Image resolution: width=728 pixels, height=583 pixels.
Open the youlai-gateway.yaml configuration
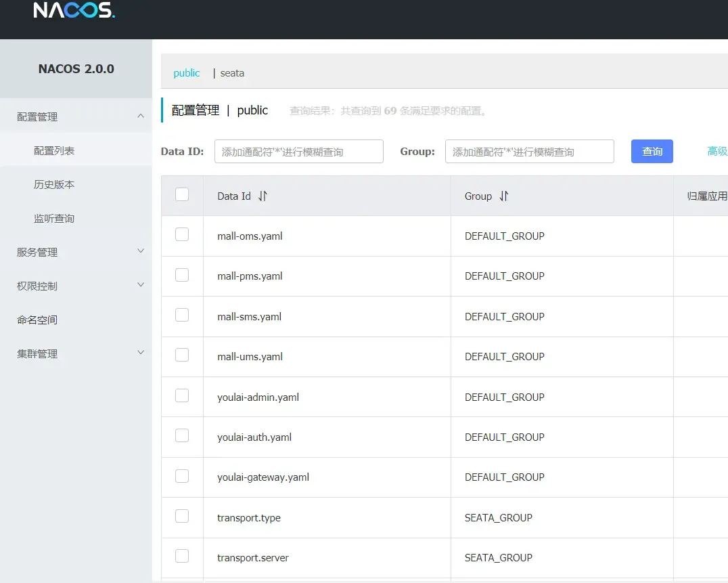263,477
